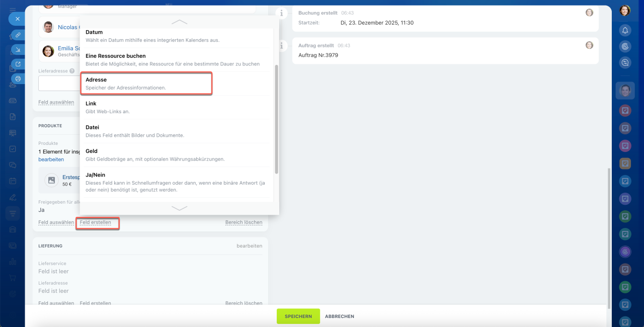
Task: Click Feld auswählen in the Lieferung section
Action: 56,303
